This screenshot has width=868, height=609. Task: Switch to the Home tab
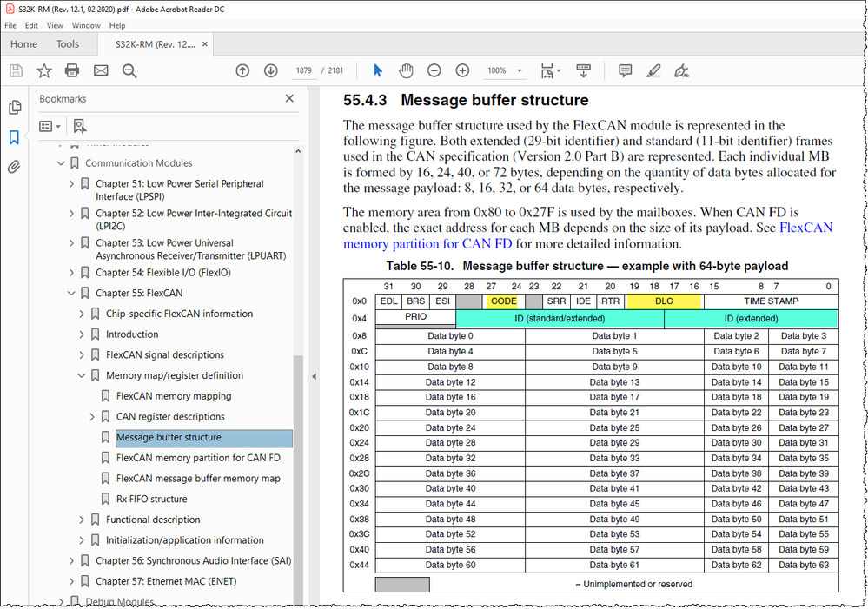(x=23, y=43)
